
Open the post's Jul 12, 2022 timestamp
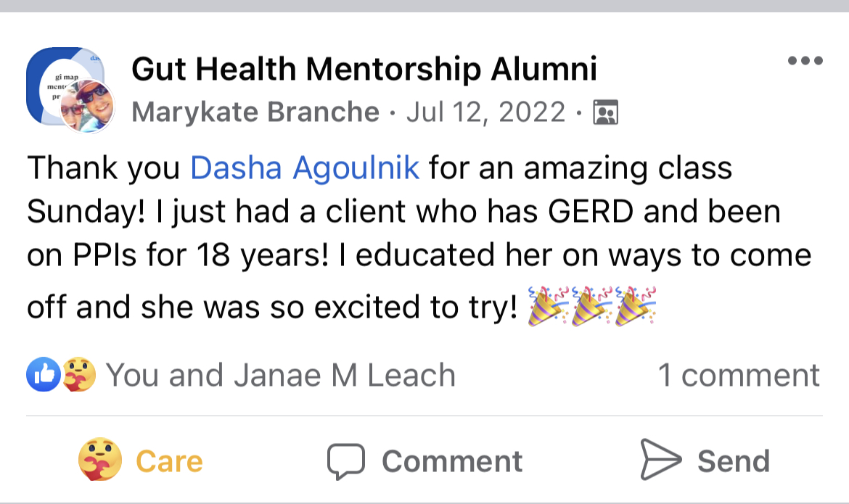point(485,112)
